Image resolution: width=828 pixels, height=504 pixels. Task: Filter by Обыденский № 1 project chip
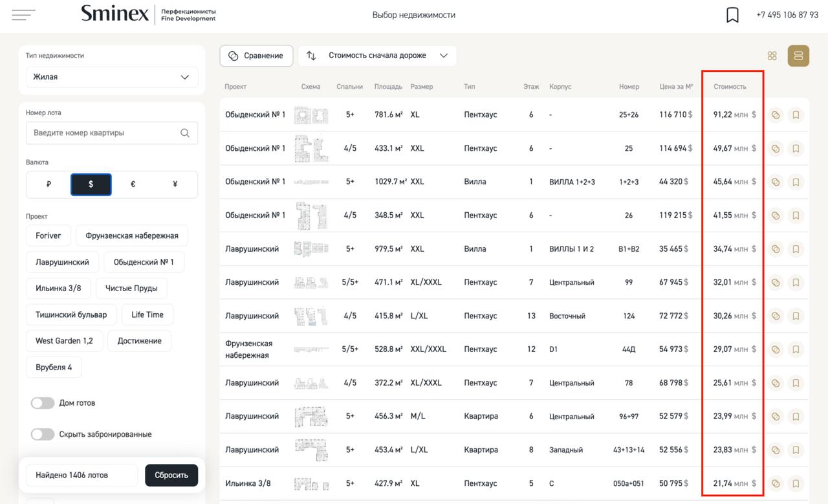click(144, 262)
